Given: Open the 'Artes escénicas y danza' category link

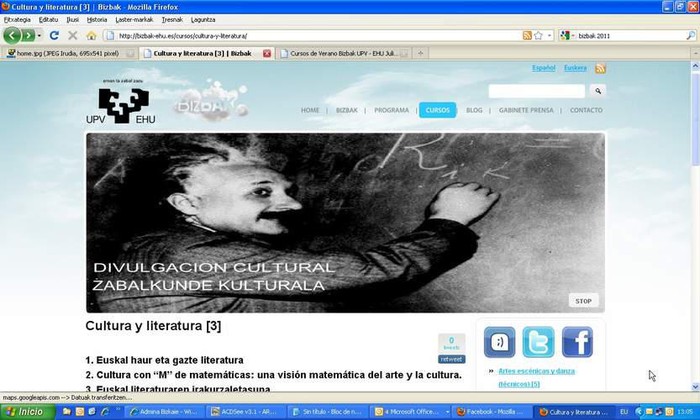Looking at the screenshot, I should coord(536,378).
